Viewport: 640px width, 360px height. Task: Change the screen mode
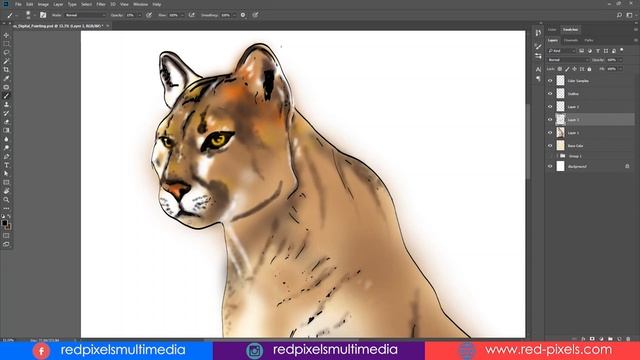click(x=6, y=244)
